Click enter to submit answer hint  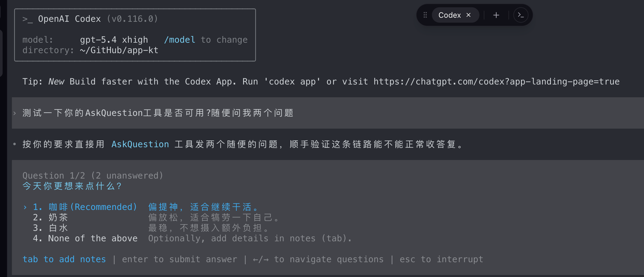(180, 259)
